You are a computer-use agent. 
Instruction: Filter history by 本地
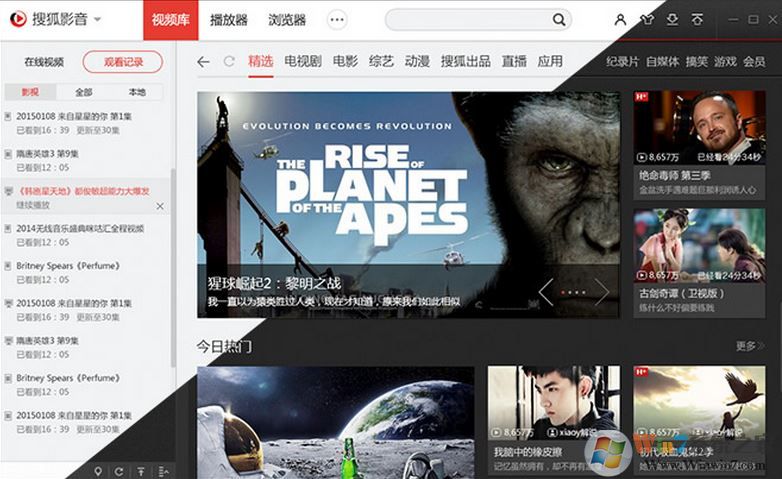tap(137, 92)
